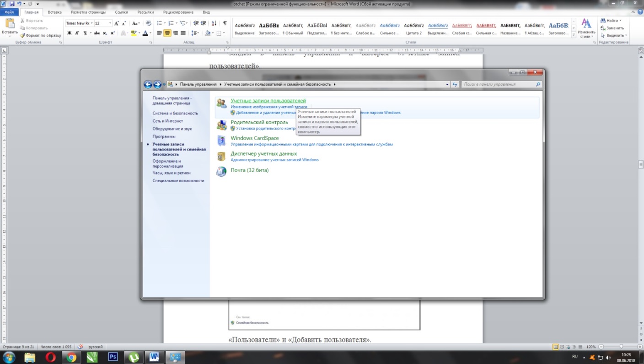Viewport: 644px width, 364px height.
Task: Toggle superscript formatting in Word ribbon
Action: click(113, 33)
